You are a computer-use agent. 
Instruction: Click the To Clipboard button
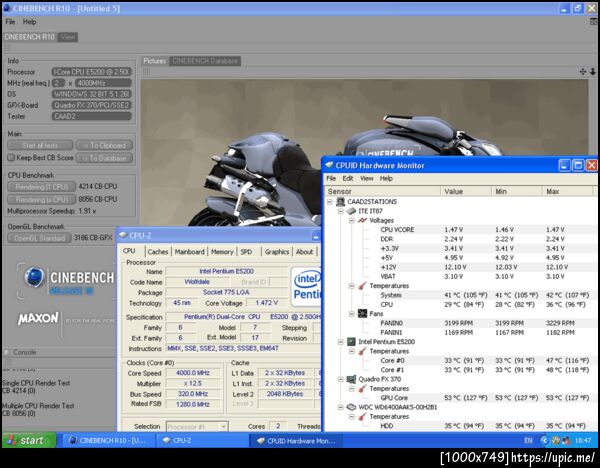(x=104, y=145)
